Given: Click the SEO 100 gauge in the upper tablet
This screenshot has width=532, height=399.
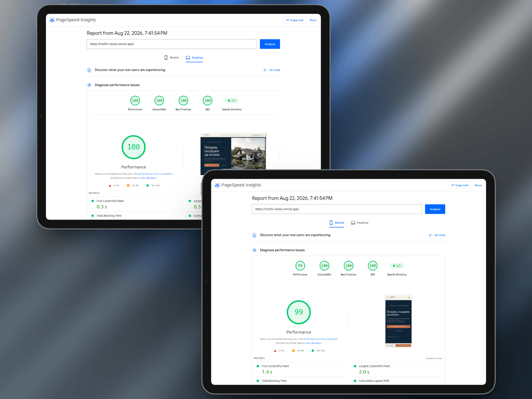Looking at the screenshot, I should coord(208,101).
